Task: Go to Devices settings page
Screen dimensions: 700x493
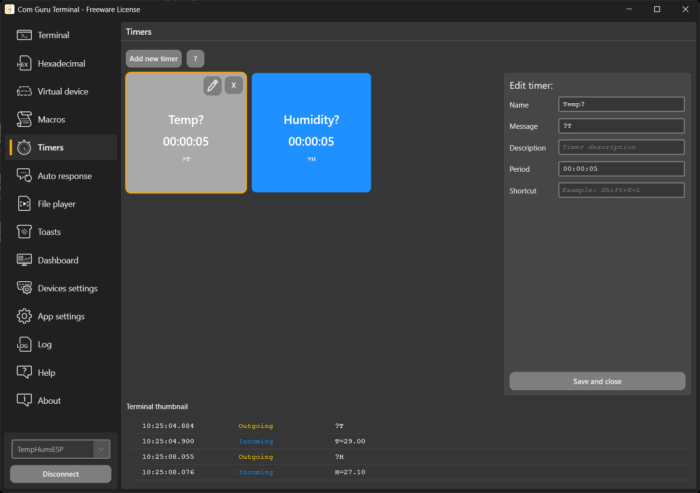Action: tap(67, 288)
